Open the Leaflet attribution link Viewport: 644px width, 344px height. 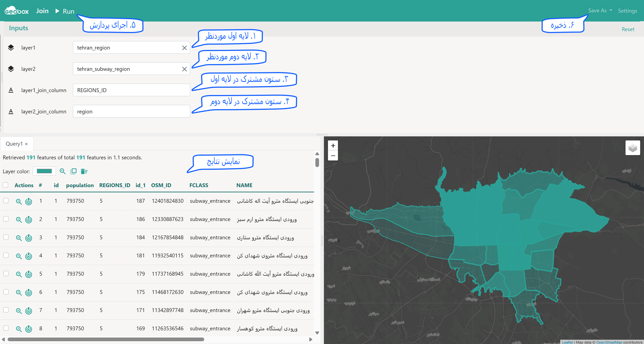click(x=567, y=342)
